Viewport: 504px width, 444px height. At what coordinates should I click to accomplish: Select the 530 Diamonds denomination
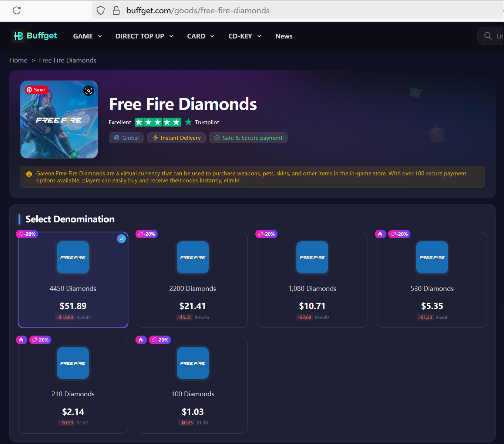[x=432, y=280]
